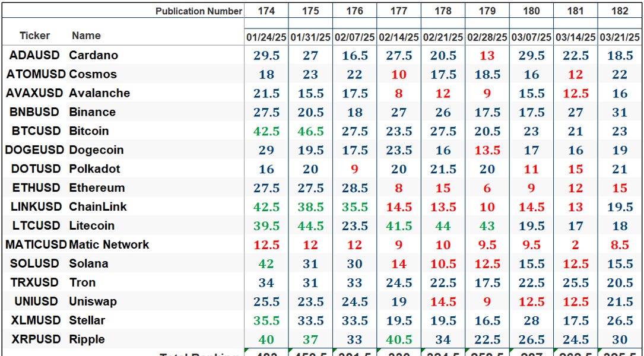This screenshot has height=356, width=644.
Task: Click Cosmos's red 10 value for 02/14/25
Action: pyautogui.click(x=399, y=74)
